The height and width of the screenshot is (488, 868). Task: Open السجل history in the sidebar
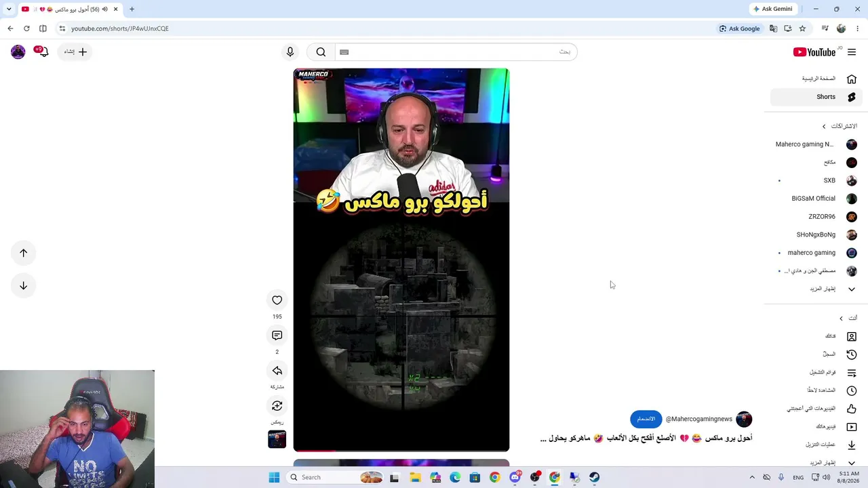tap(816, 354)
